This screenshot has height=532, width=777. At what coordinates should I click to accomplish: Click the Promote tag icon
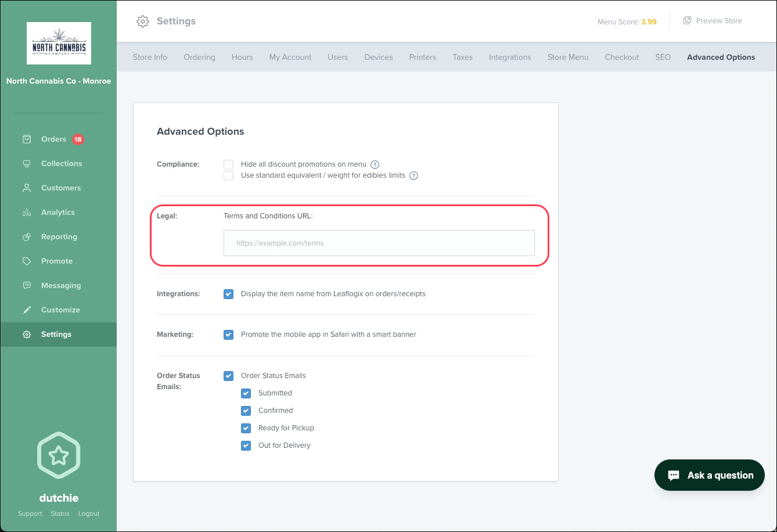tap(27, 261)
